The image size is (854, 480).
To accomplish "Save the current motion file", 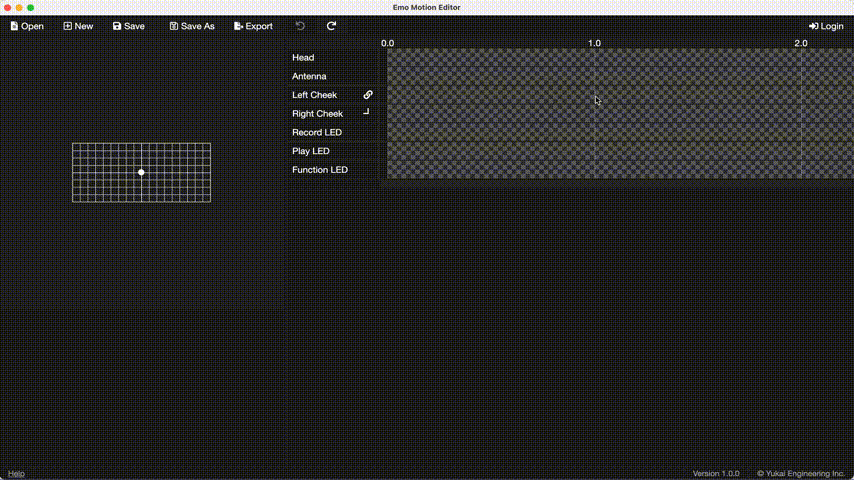I will [129, 26].
